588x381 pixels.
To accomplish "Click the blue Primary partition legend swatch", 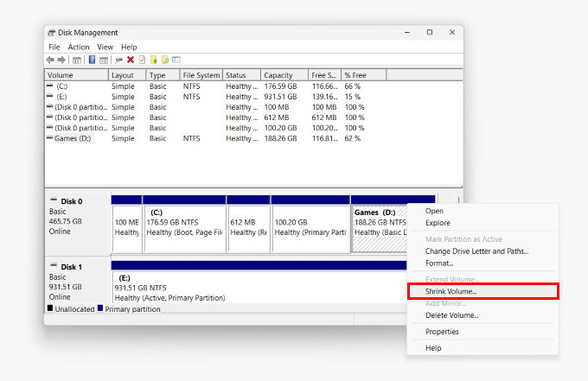I will pyautogui.click(x=100, y=308).
